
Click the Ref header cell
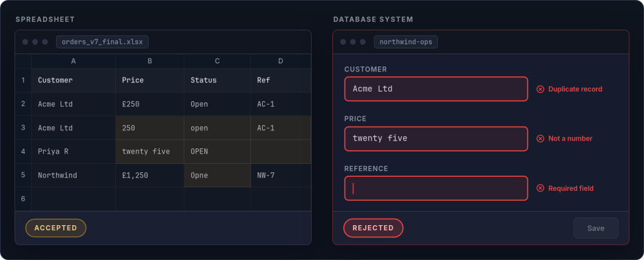281,80
